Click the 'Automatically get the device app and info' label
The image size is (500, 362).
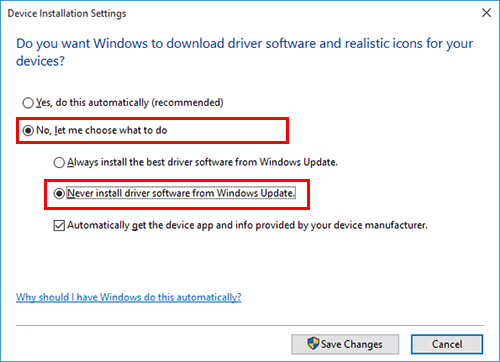(x=247, y=226)
